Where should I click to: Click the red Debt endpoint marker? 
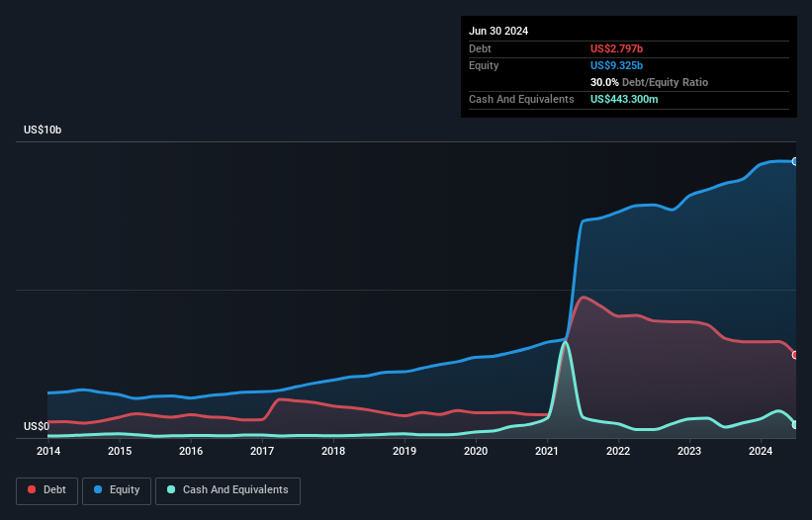(795, 355)
